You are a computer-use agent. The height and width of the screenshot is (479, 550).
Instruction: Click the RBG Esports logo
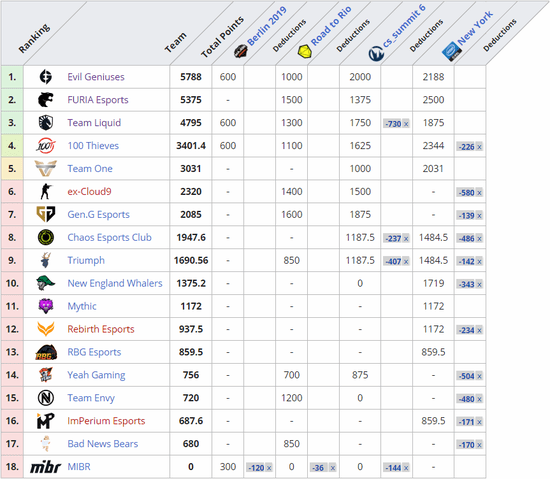click(x=46, y=352)
